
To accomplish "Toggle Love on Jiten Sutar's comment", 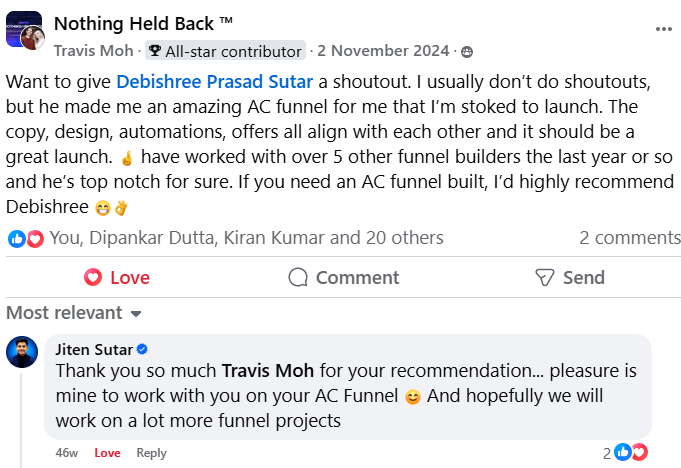I will click(107, 453).
